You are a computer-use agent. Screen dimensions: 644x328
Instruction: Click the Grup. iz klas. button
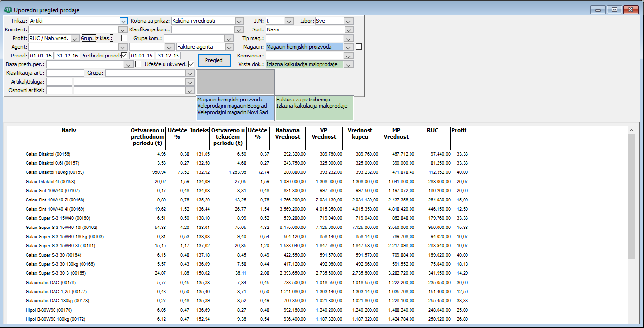[x=96, y=38]
